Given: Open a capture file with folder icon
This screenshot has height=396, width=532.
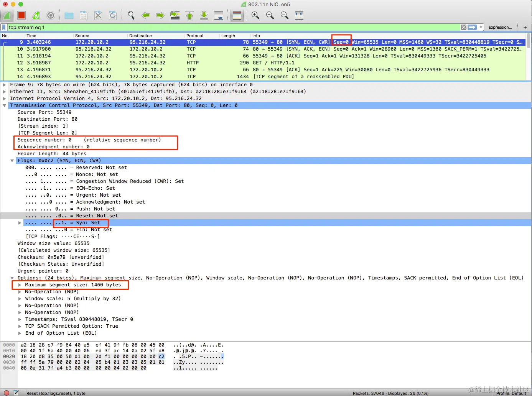Looking at the screenshot, I should pyautogui.click(x=69, y=15).
